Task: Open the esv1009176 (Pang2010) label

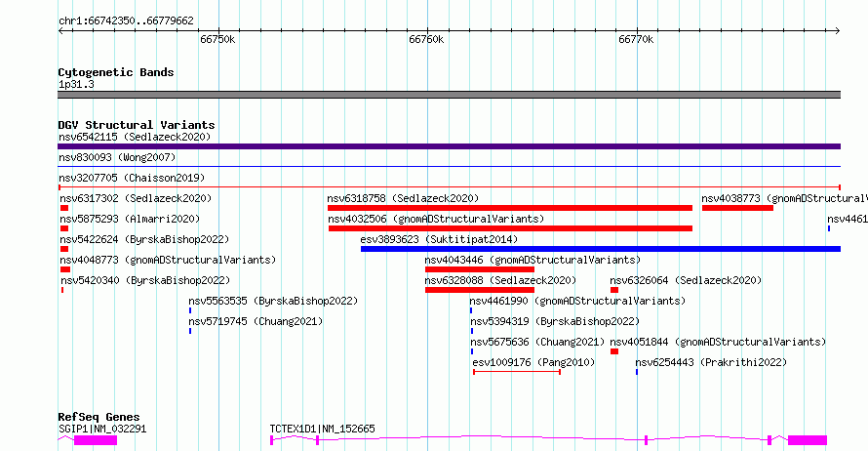Action: [533, 362]
